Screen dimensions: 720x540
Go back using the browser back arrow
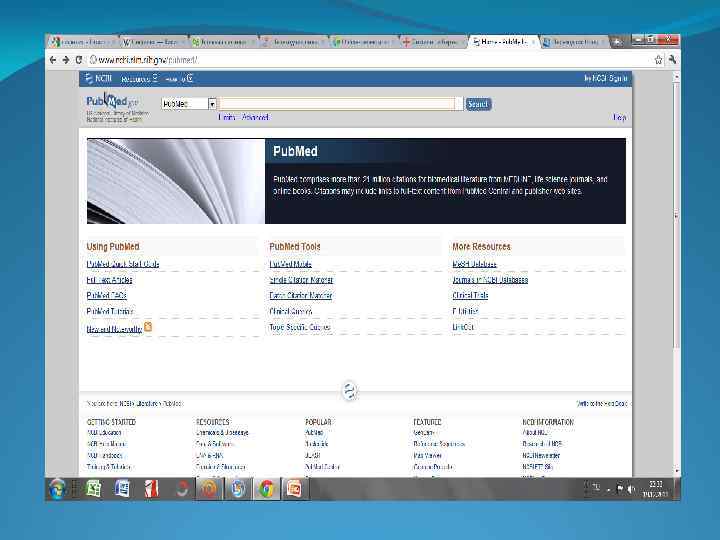[53, 60]
